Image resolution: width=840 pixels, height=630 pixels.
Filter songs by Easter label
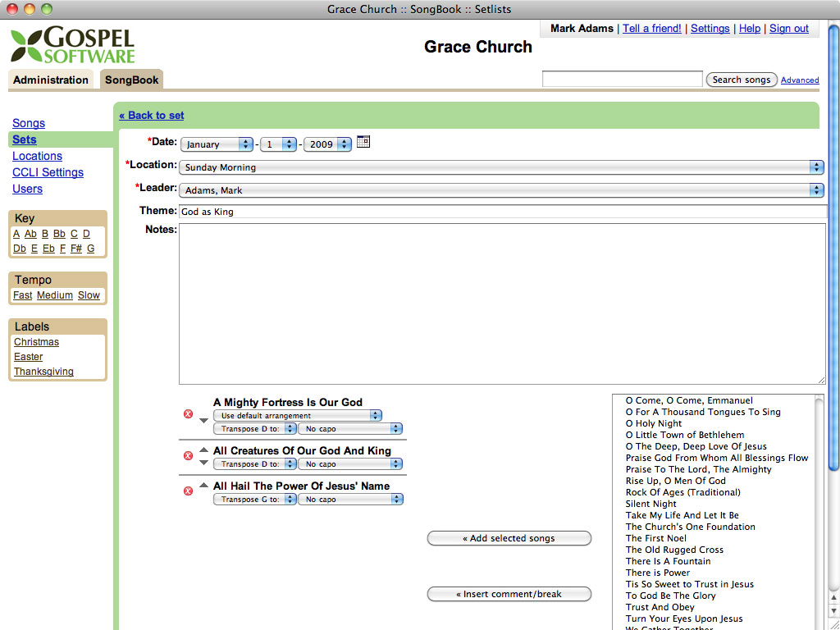29,357
